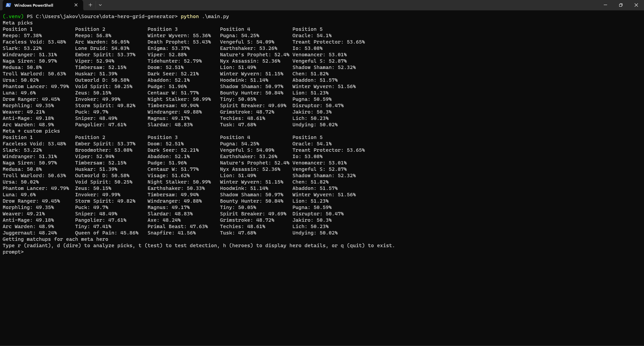The image size is (644, 346).
Task: Click 'Visage: 51.62%' entry
Action: point(169,176)
